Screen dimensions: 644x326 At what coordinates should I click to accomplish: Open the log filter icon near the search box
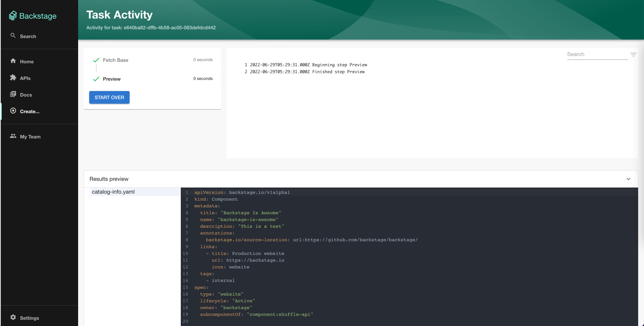[634, 55]
